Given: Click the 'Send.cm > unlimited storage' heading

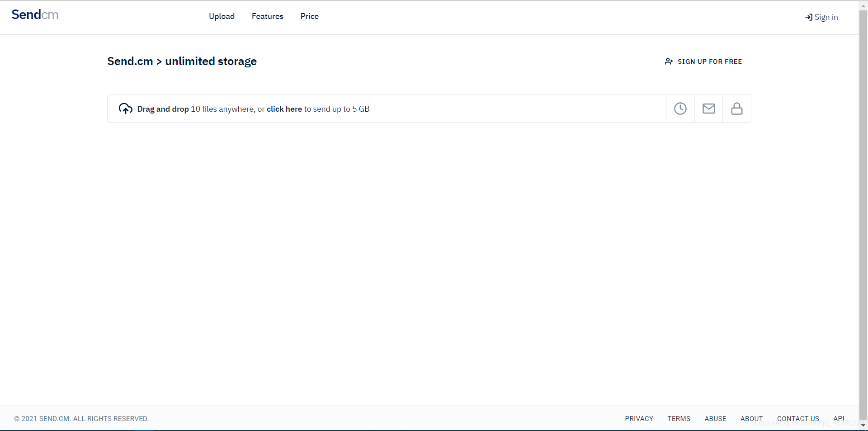Looking at the screenshot, I should tap(182, 62).
